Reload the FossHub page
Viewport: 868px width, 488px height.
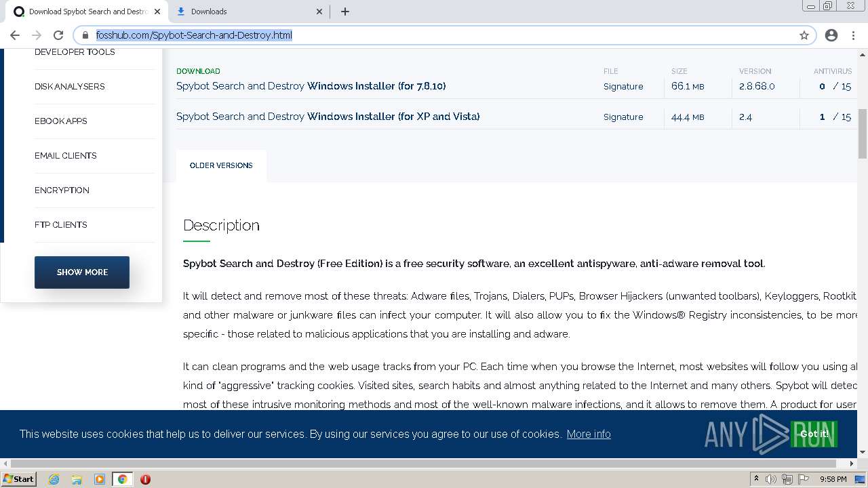(58, 35)
